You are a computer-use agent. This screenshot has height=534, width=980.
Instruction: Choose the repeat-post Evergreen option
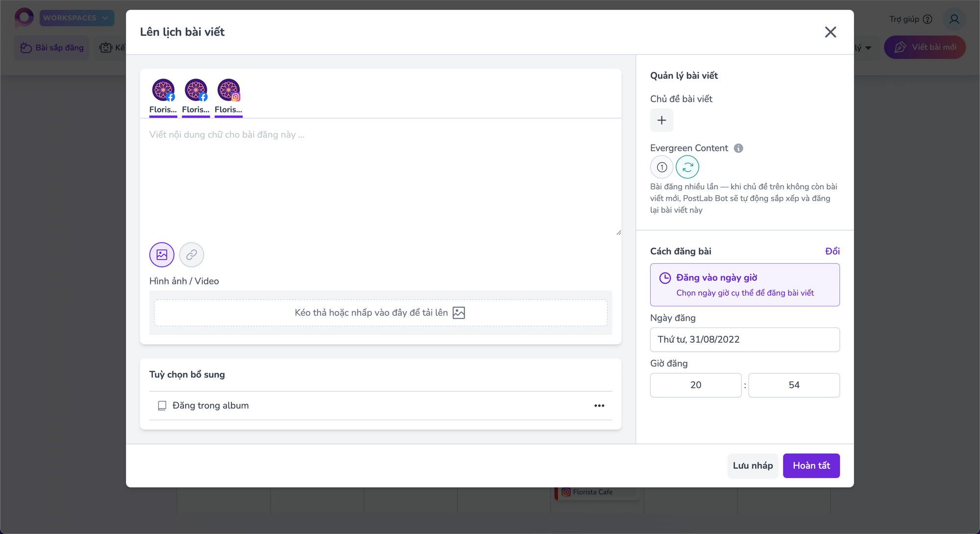coord(687,167)
